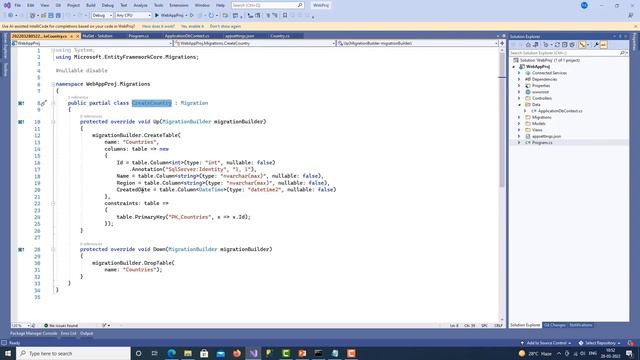Click Switch Views icon in Solution Explorer
The width and height of the screenshot is (640, 360).
click(x=536, y=45)
